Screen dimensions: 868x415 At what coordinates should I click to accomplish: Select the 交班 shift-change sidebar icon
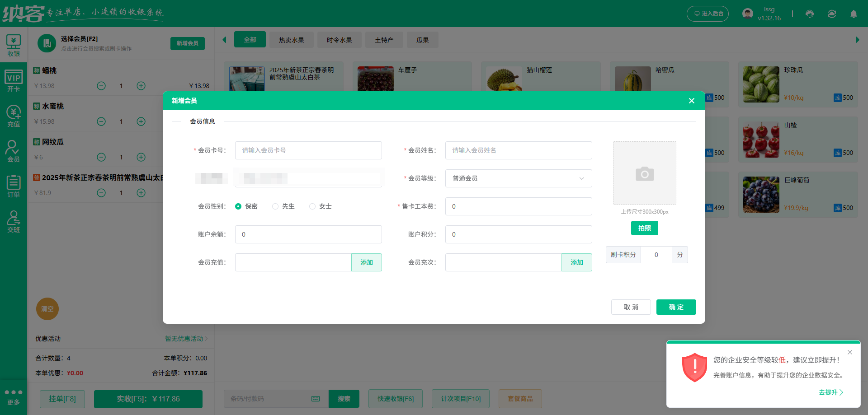pyautogui.click(x=14, y=221)
